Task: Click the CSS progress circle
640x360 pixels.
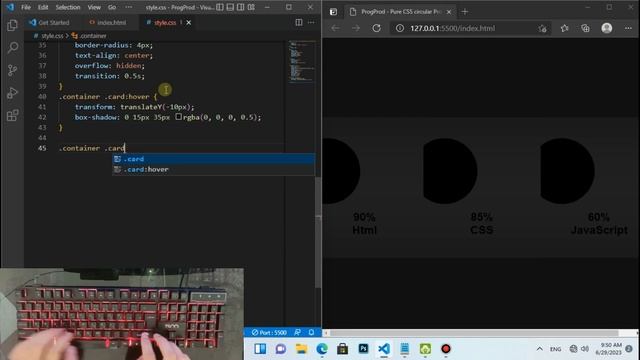Action: 450,171
